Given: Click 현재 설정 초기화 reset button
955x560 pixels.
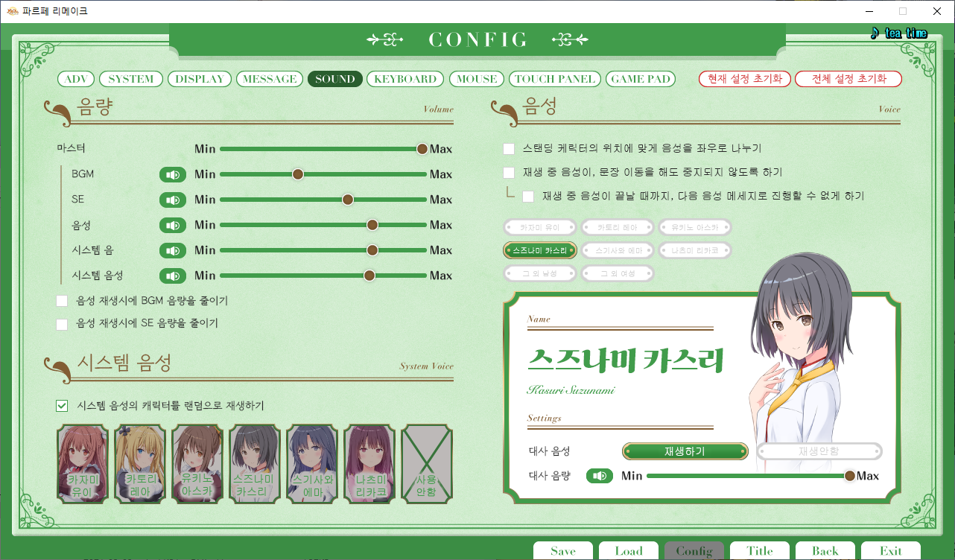Looking at the screenshot, I should tap(745, 79).
